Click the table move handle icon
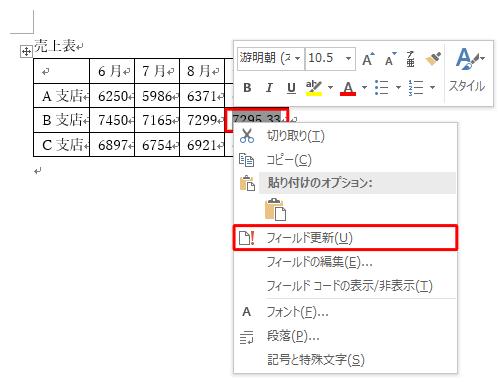The width and height of the screenshot is (500, 388). coord(26,52)
